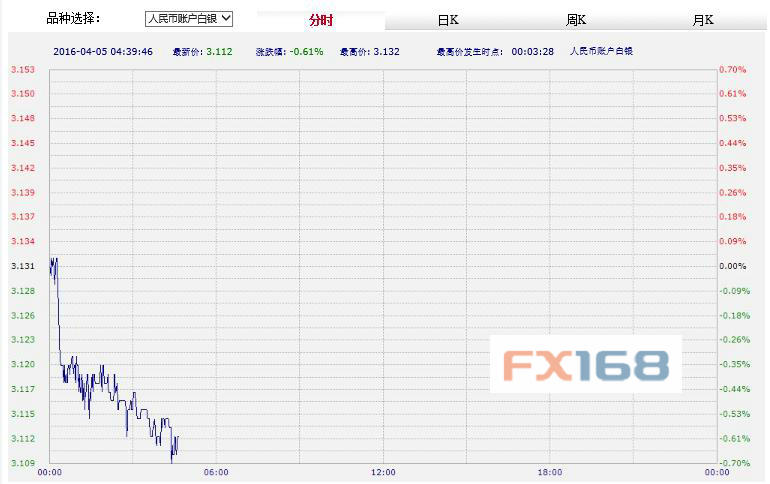Viewport: 770px width, 484px height.
Task: Click the 18:00 time axis label
Action: [549, 472]
